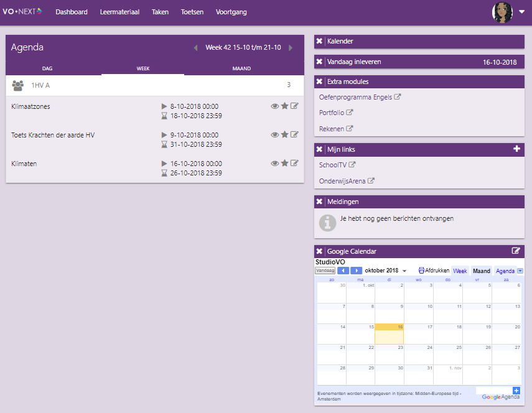532x413 pixels.
Task: Edit the Google Calendar widget
Action: coord(516,251)
